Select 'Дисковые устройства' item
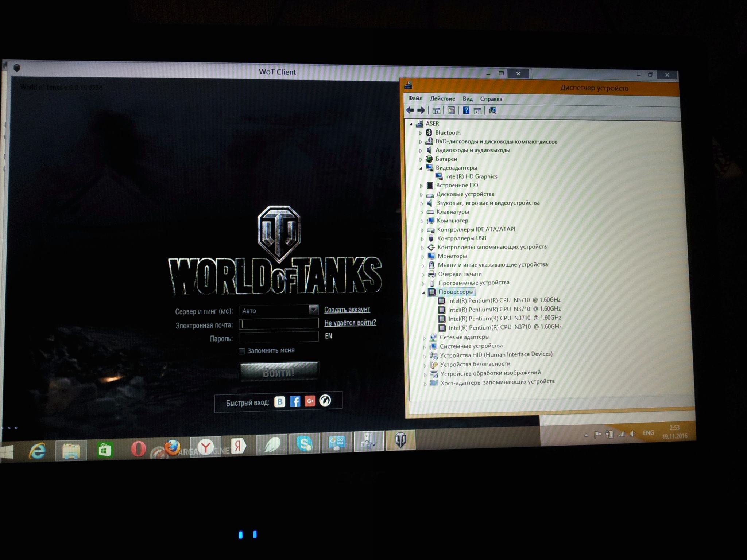The image size is (747, 560). [x=465, y=194]
